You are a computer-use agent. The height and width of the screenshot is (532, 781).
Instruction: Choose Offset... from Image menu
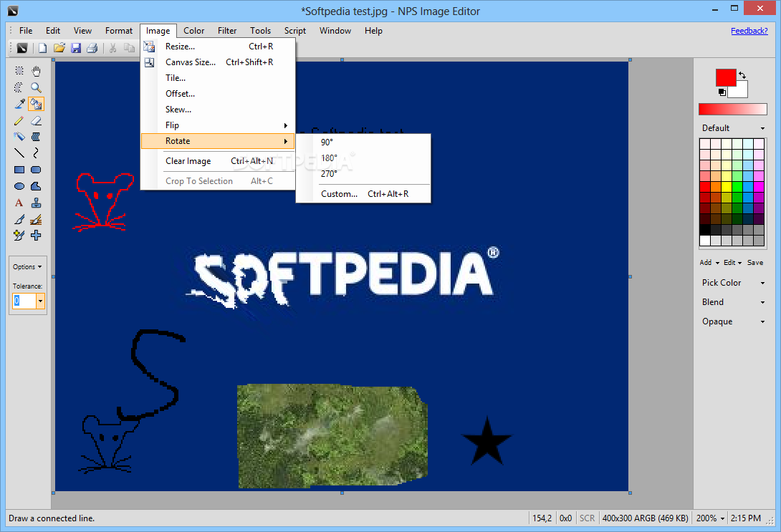[x=218, y=94]
